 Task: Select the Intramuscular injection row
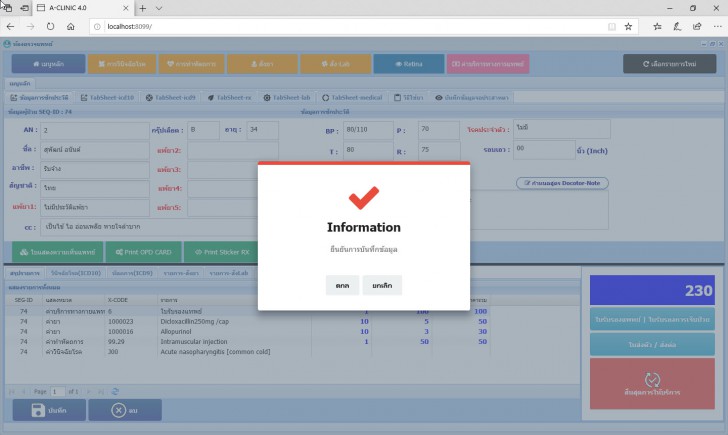click(246, 342)
